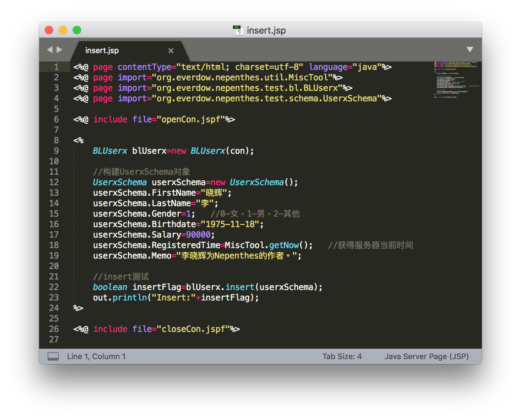The image size is (521, 420).
Task: Click the language="java" attribute
Action: [345, 67]
